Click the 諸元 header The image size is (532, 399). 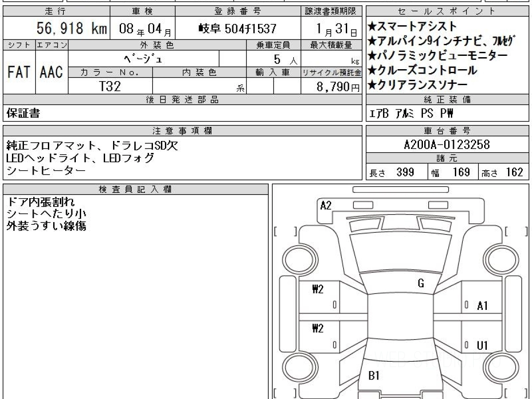click(x=447, y=158)
